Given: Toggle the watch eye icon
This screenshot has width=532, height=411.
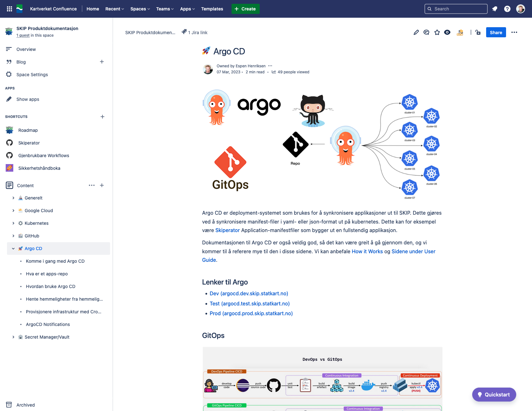Looking at the screenshot, I should (447, 32).
